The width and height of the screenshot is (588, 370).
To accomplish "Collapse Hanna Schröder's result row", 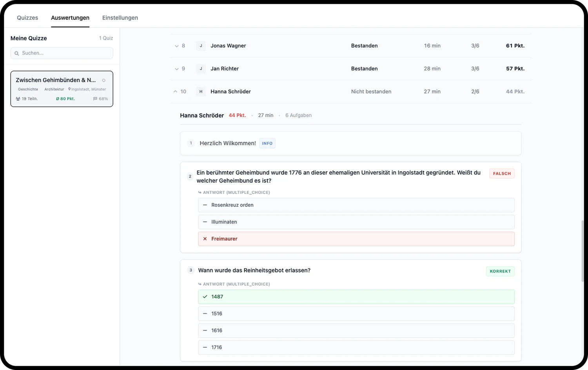I will [175, 92].
